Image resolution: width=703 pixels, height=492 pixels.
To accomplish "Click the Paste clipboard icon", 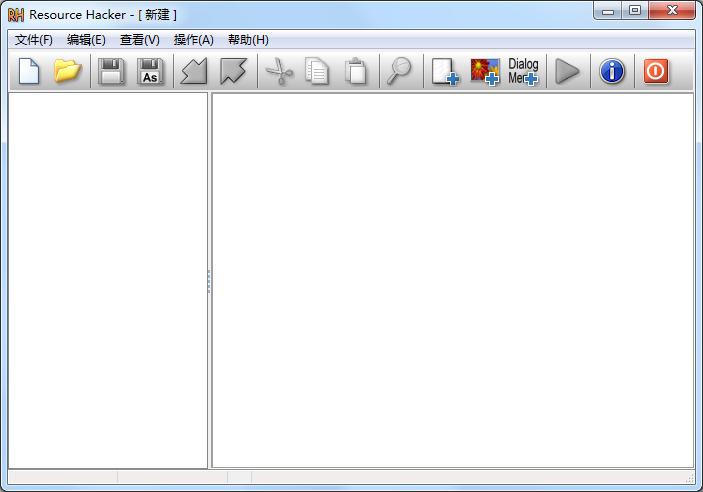I will coord(356,71).
